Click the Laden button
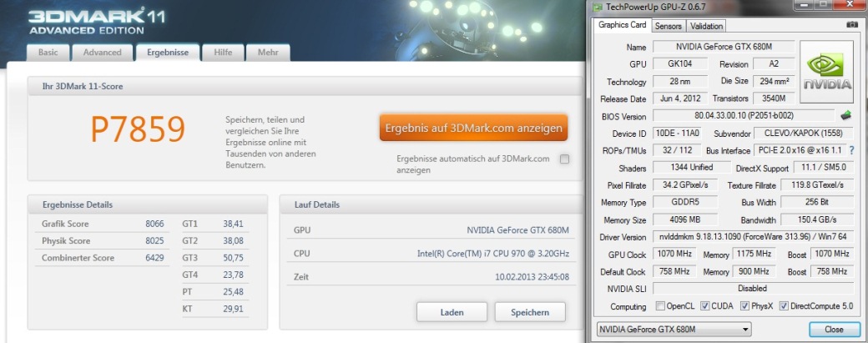 452,312
